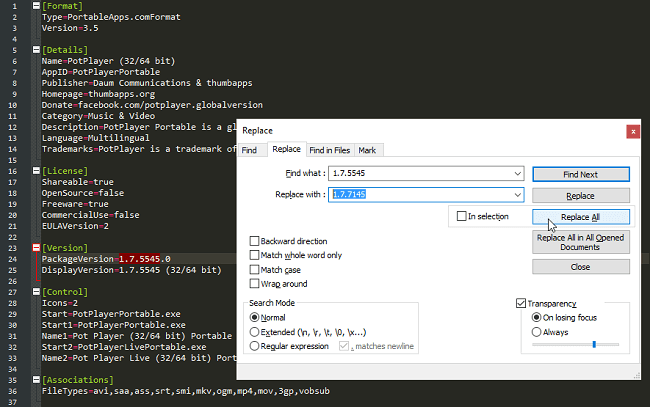The height and width of the screenshot is (407, 650).
Task: Click the Language=Multilingual line
Action: 96,138
